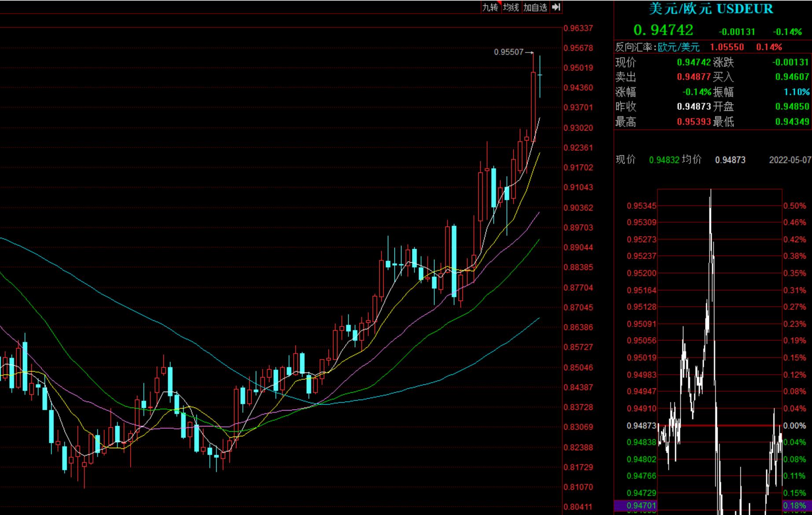Click the 0.95345 label on intraday axis
Image resolution: width=812 pixels, height=515 pixels.
pos(642,206)
